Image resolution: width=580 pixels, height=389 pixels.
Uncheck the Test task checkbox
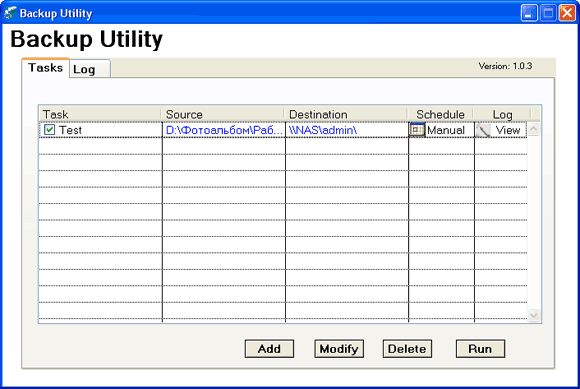click(x=49, y=130)
